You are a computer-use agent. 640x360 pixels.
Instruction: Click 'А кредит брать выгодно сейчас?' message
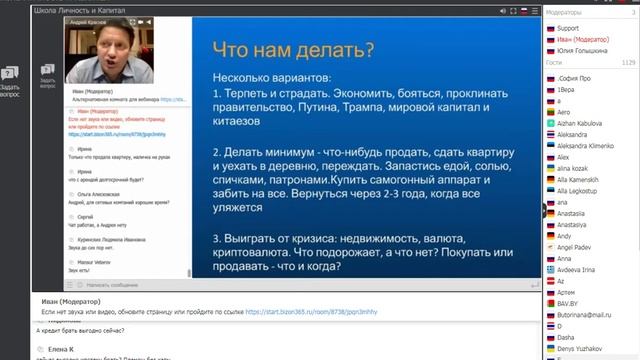click(x=80, y=331)
